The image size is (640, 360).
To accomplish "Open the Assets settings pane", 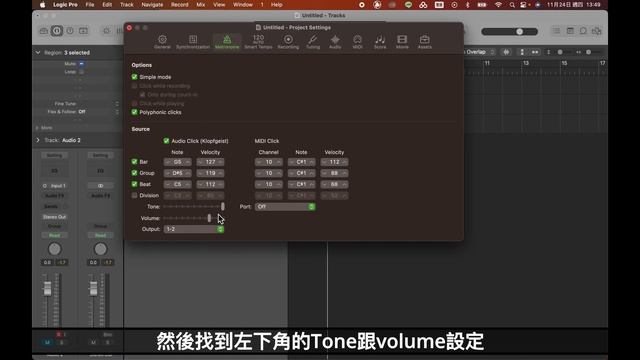I will point(424,42).
